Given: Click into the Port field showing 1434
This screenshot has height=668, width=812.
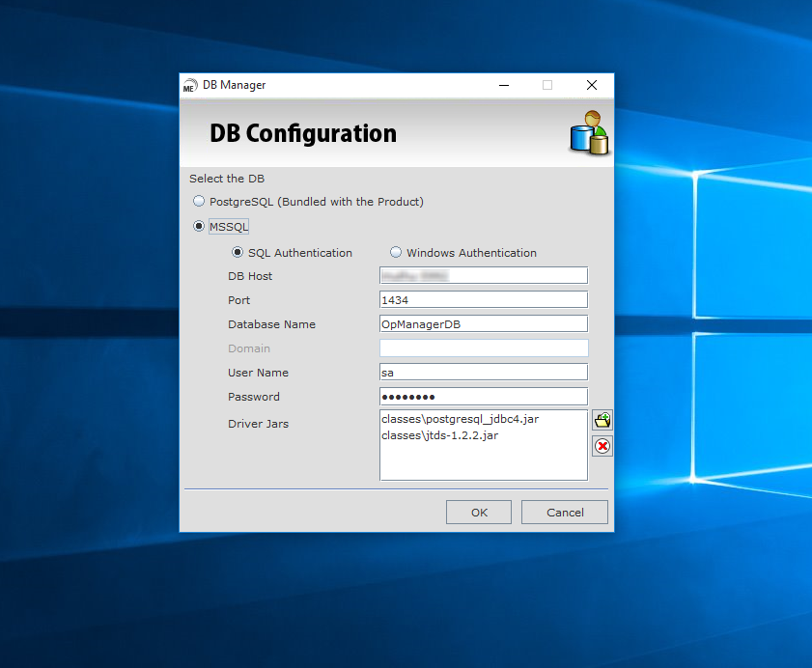Looking at the screenshot, I should coord(483,300).
